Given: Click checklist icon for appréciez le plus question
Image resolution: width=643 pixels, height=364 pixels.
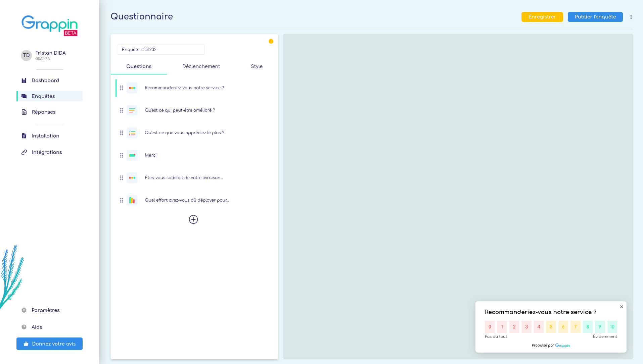Looking at the screenshot, I should tap(132, 133).
